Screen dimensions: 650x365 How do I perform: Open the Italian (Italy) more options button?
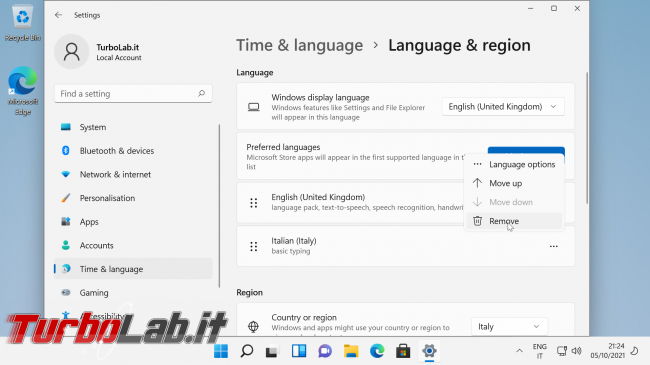(x=554, y=246)
